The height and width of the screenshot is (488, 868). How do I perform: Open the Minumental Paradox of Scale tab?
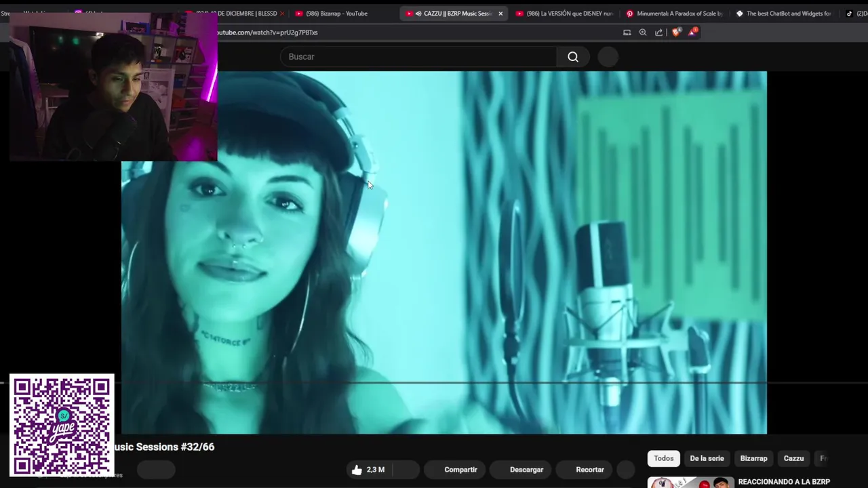tap(675, 14)
